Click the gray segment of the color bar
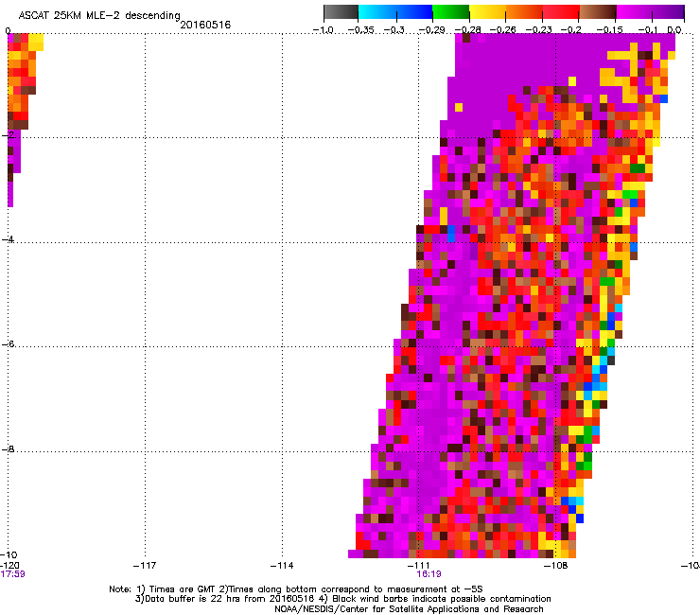700x615 pixels. pos(341,11)
